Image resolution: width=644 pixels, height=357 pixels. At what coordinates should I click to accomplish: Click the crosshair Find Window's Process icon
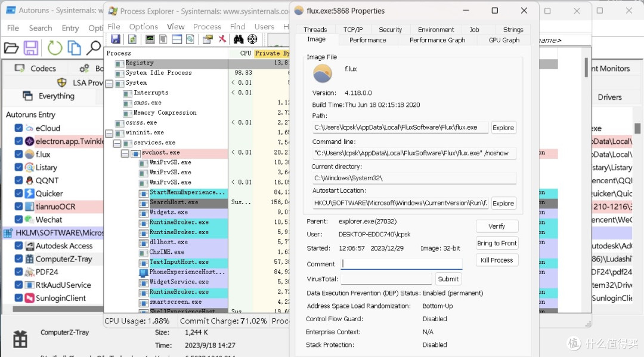[252, 39]
